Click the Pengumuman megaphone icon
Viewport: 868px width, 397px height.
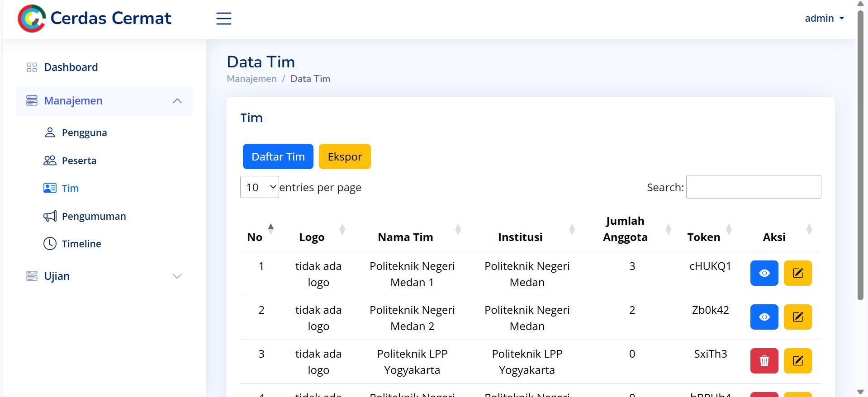point(50,216)
